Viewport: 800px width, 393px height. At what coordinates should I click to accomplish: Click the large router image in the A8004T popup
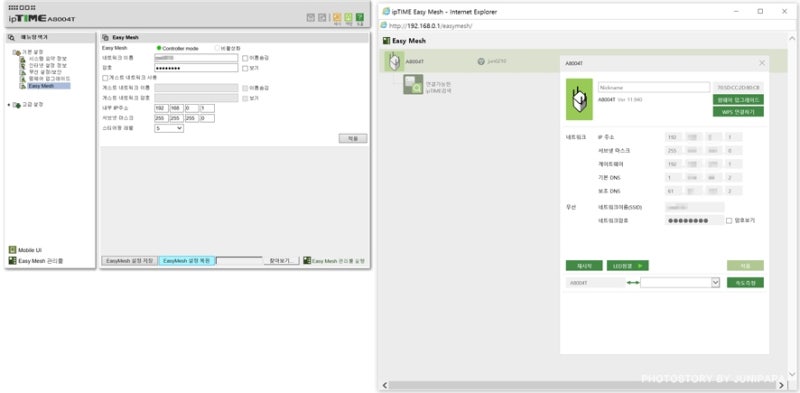pyautogui.click(x=580, y=99)
